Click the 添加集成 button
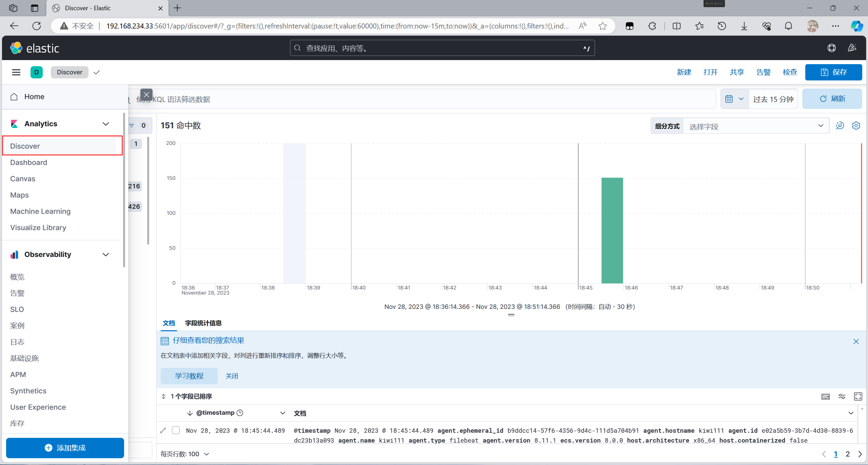This screenshot has width=868, height=465. click(65, 448)
